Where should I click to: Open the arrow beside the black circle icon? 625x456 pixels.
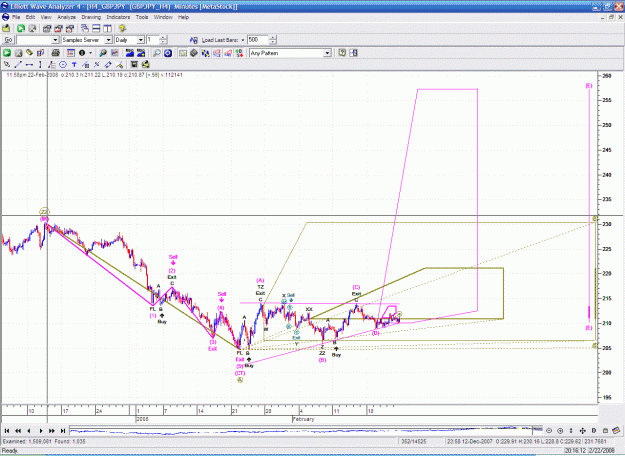(90, 53)
